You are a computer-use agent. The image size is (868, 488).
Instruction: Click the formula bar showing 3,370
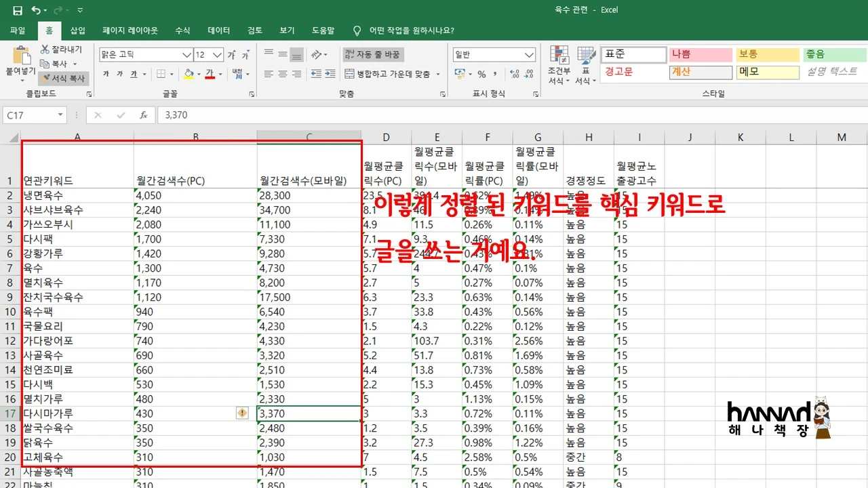coord(512,115)
